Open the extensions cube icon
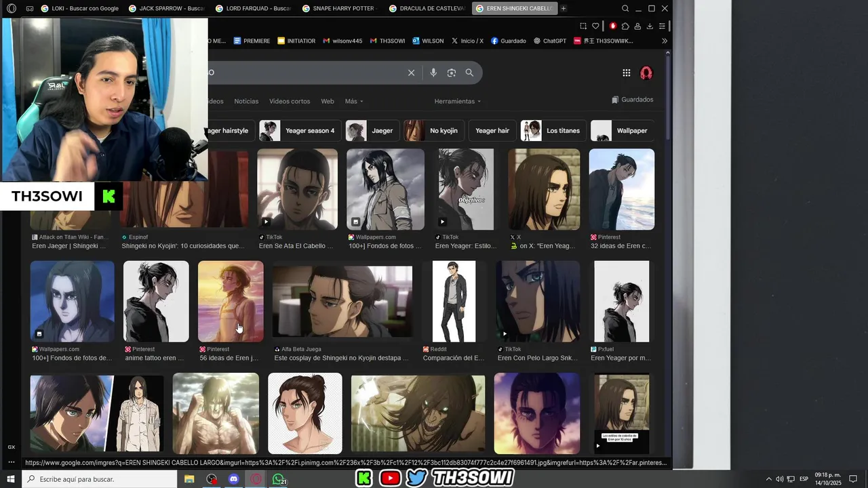This screenshot has width=868, height=488. [x=625, y=26]
